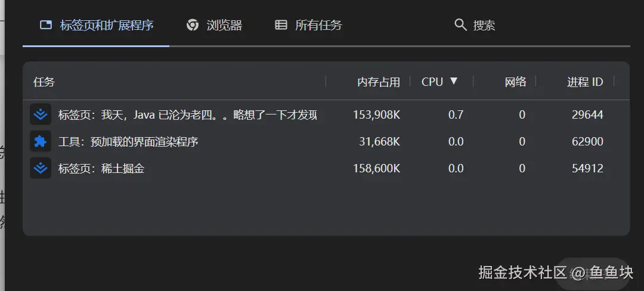Open the 所有任务 tab
The image size is (644, 291).
(x=318, y=25)
